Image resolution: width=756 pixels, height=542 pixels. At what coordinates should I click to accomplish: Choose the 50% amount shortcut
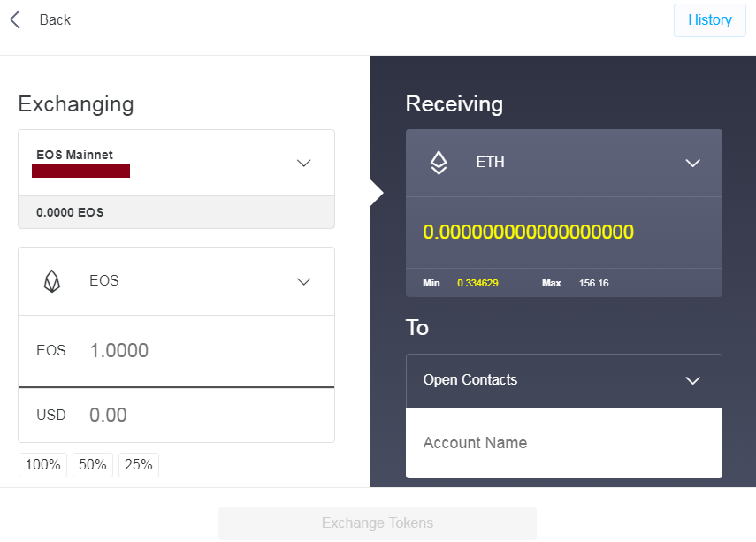93,465
